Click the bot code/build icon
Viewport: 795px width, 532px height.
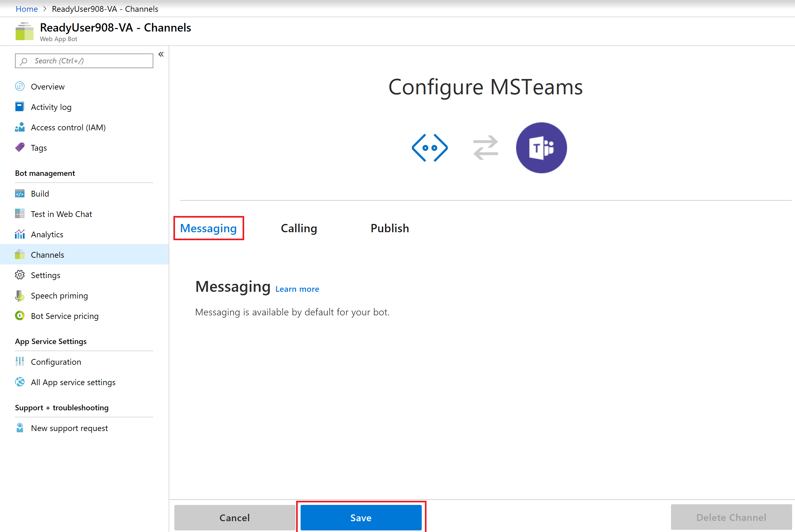pyautogui.click(x=20, y=194)
